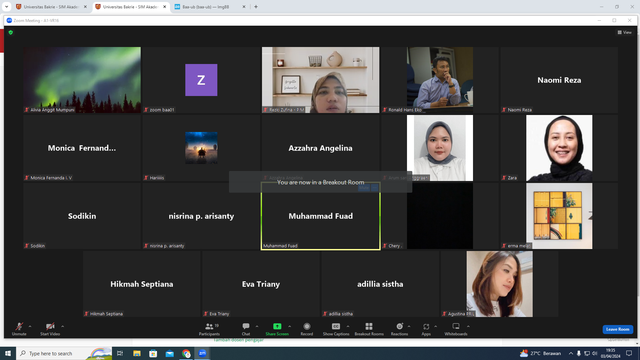Image resolution: width=640 pixels, height=360 pixels.
Task: Select the adillia sistha tile
Action: 380,284
